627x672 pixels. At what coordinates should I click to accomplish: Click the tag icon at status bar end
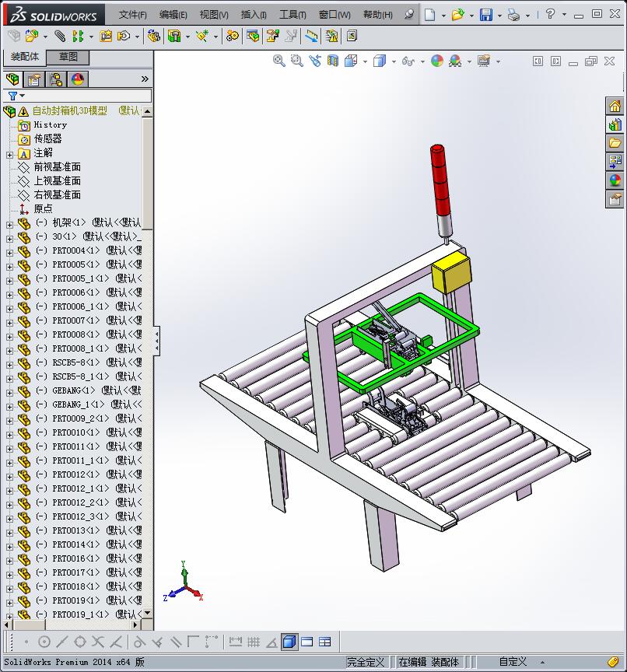[613, 662]
